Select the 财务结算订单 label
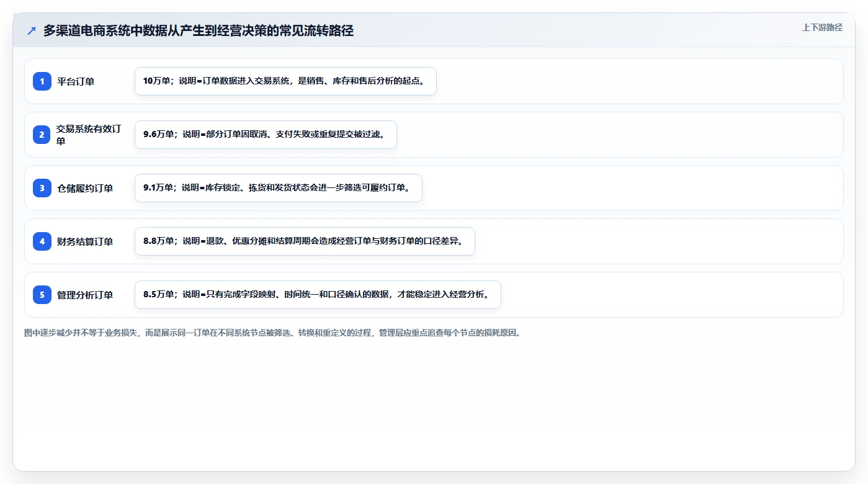The width and height of the screenshot is (868, 484). [85, 241]
